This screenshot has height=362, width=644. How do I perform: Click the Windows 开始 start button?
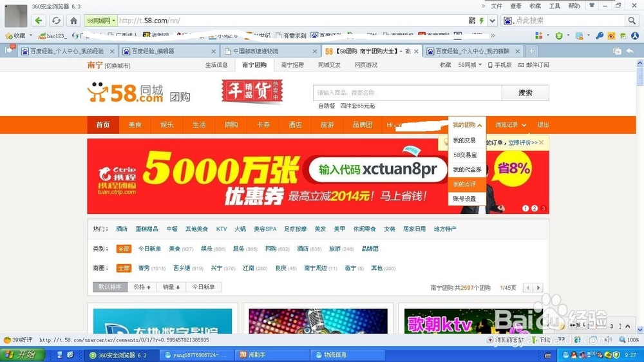(x=22, y=355)
